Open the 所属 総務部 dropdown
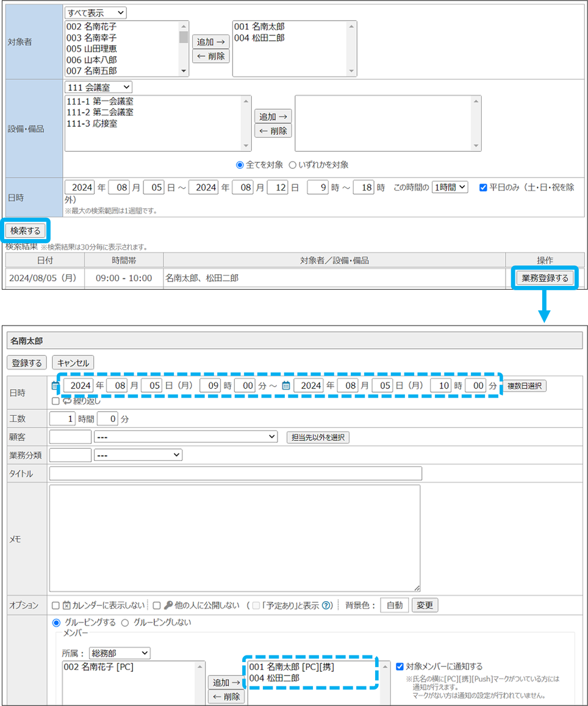Screen dimensions: 588x706 119,653
